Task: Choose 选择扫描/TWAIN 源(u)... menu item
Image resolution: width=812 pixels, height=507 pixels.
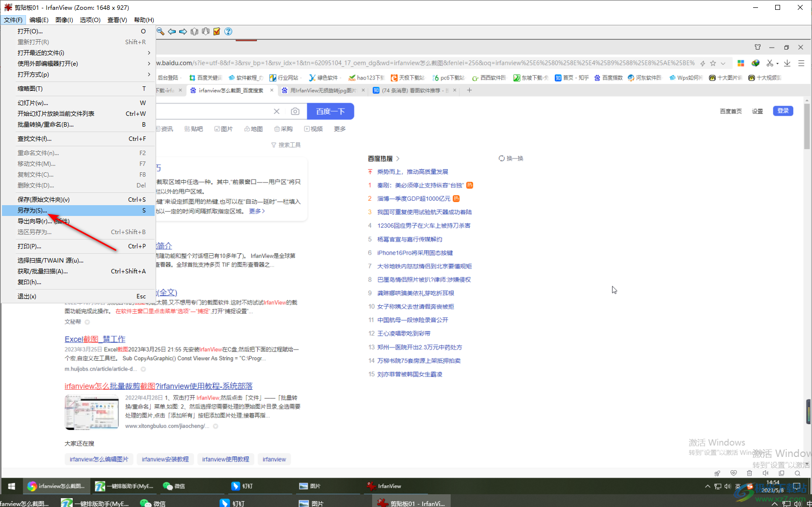Action: 79,260
